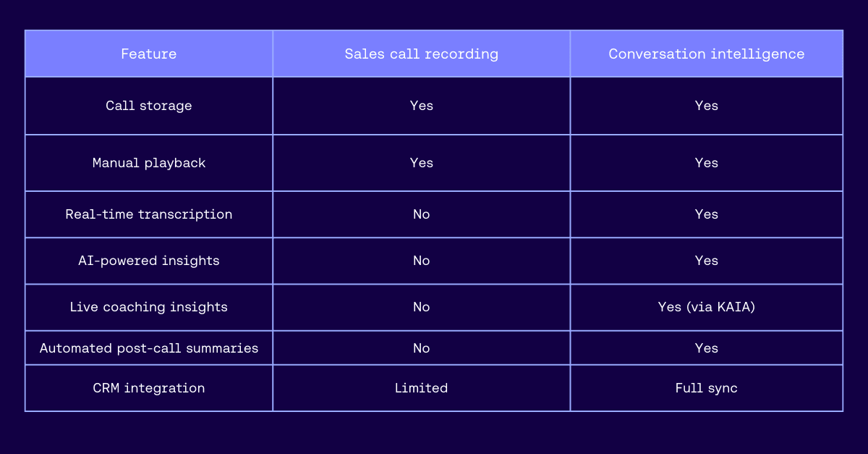
Task: Select Sales call recording's Yes for Call storage
Action: coord(421,106)
